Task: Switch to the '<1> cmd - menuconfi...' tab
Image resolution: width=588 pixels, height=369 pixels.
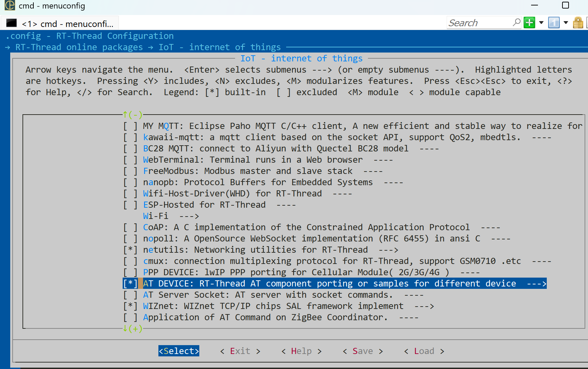Action: tap(60, 24)
